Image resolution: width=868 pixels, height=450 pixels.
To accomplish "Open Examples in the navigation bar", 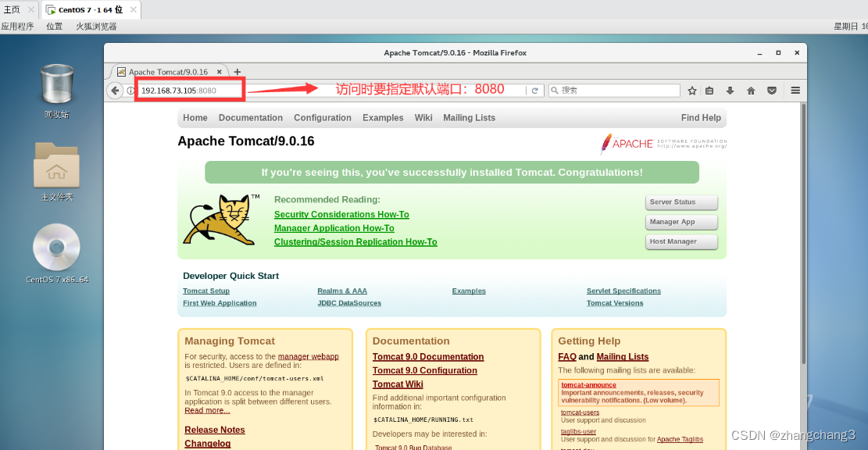I will point(383,118).
